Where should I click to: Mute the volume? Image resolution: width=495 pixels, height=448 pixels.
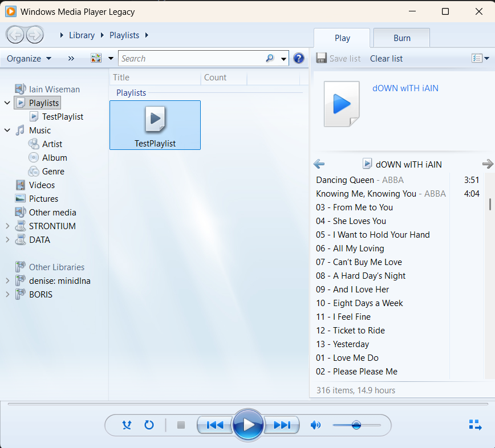316,425
